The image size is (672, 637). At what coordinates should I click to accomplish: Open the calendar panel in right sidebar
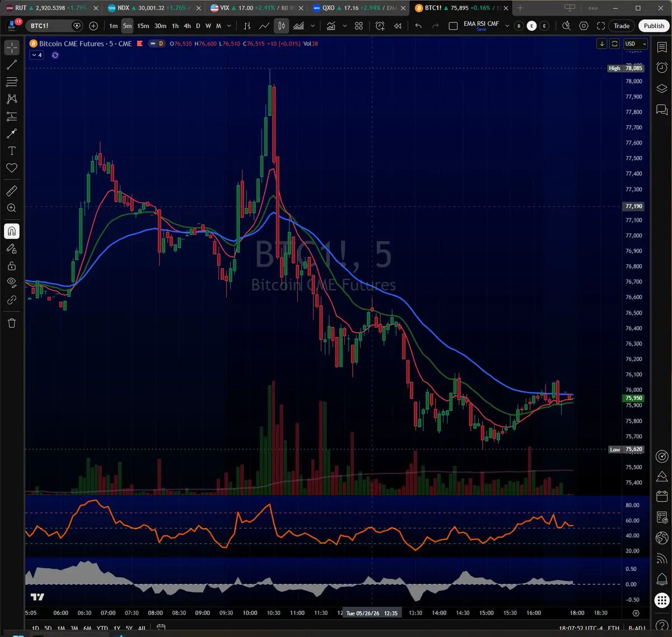pyautogui.click(x=661, y=497)
